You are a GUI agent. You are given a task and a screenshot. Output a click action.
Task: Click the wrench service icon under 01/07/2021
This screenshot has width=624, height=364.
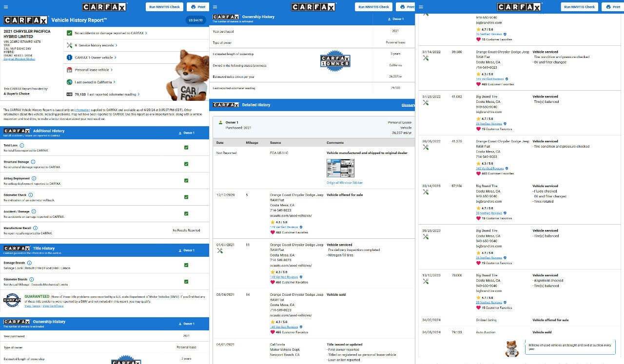click(x=220, y=251)
